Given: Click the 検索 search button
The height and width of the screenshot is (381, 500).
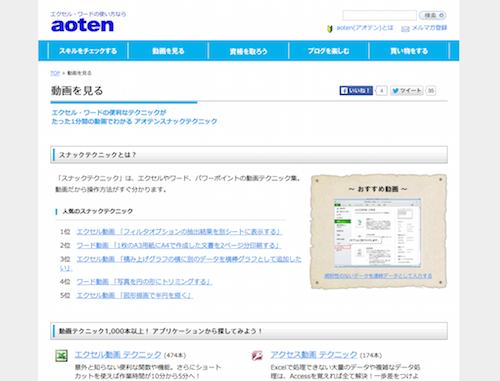Looking at the screenshot, I should (433, 15).
